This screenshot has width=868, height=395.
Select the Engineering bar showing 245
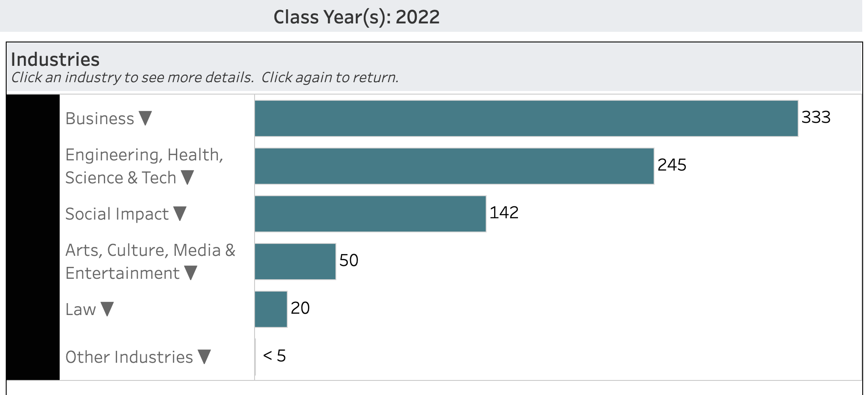point(454,166)
